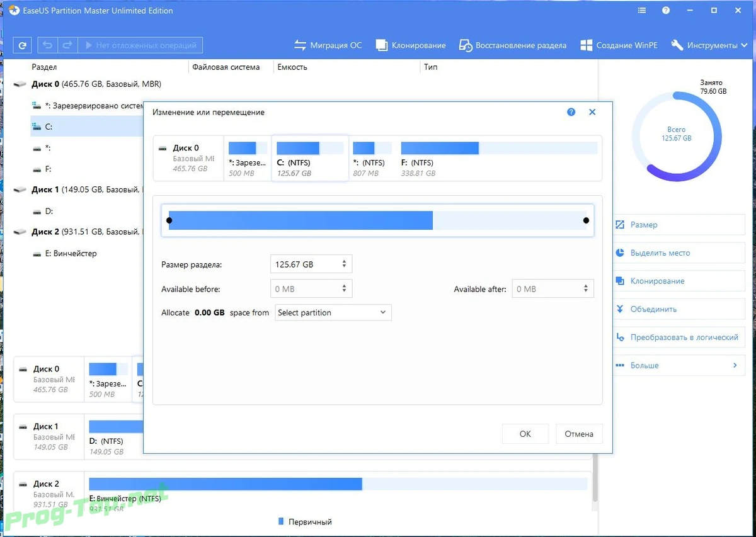Click the Тип column header
The width and height of the screenshot is (756, 537).
pyautogui.click(x=431, y=67)
